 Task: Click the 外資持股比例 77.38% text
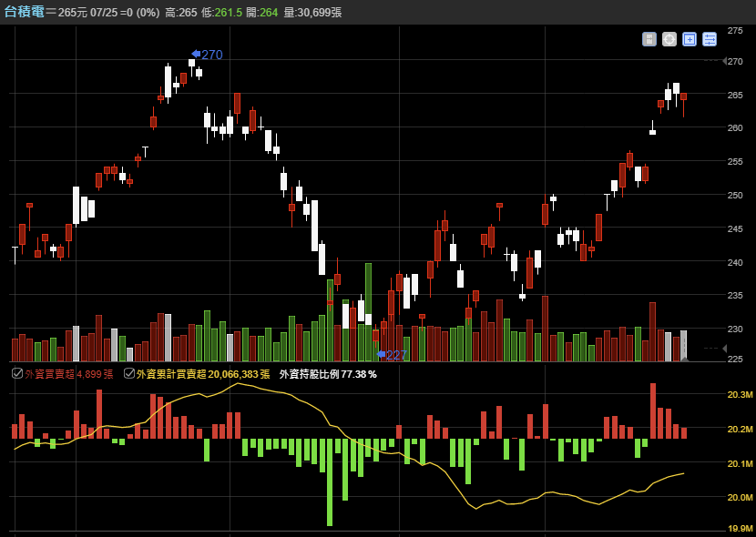328,374
